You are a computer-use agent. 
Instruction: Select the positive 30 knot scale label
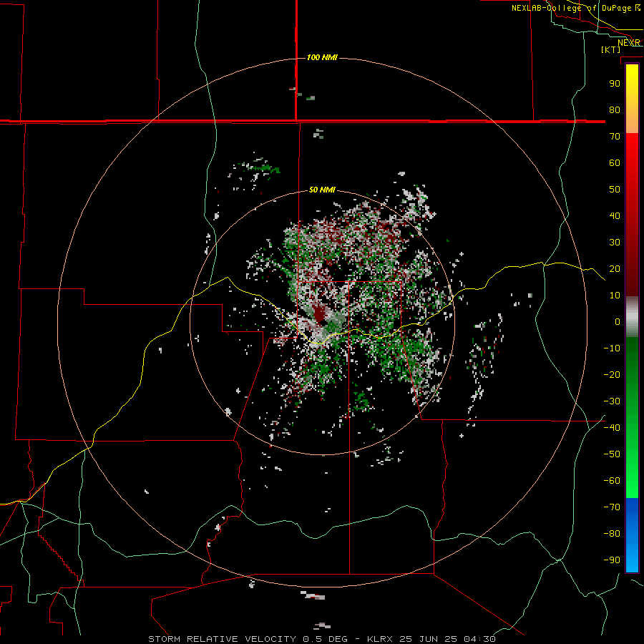click(x=615, y=243)
